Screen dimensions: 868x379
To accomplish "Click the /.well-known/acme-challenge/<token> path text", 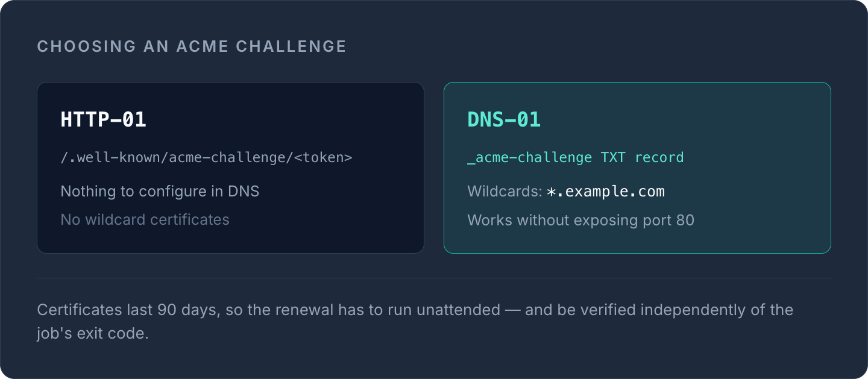I will pyautogui.click(x=206, y=158).
